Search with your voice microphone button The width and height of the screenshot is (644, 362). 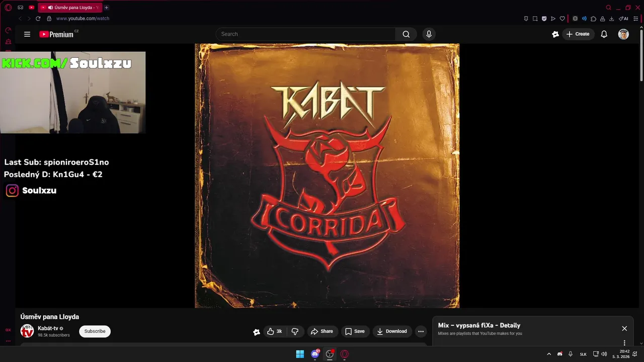coord(429,34)
